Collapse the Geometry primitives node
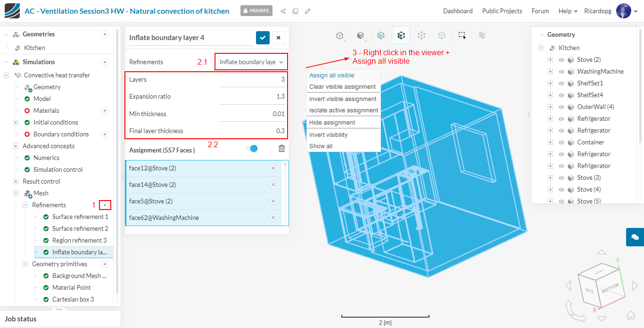 [25, 264]
